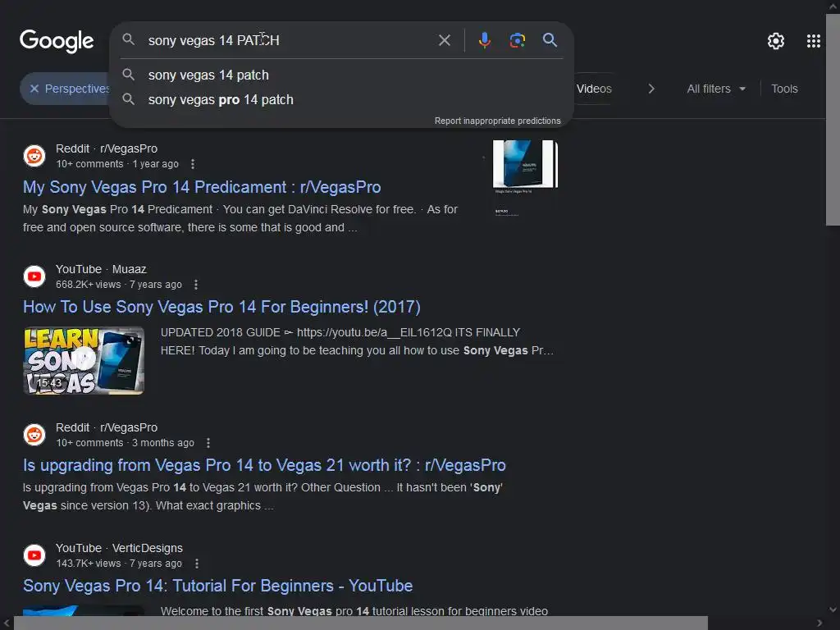Open the Google apps grid
840x630 pixels.
pyautogui.click(x=813, y=41)
